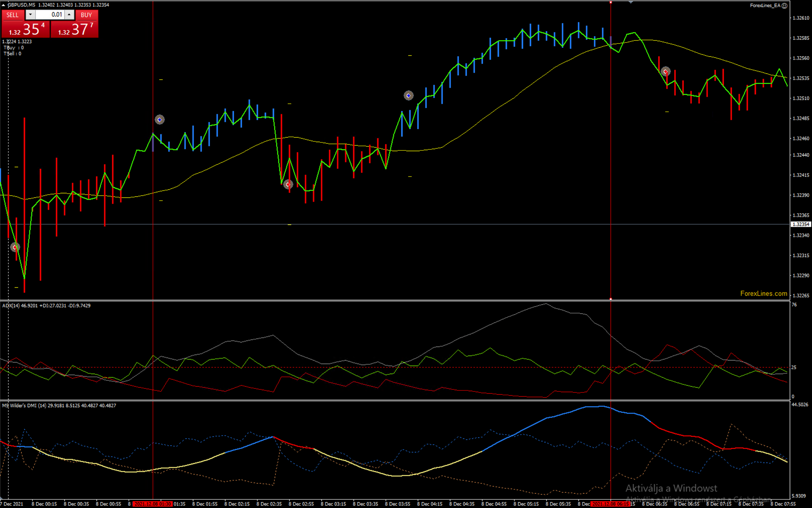Increase lot volume with the up arrow
The width and height of the screenshot is (812, 508).
click(69, 15)
